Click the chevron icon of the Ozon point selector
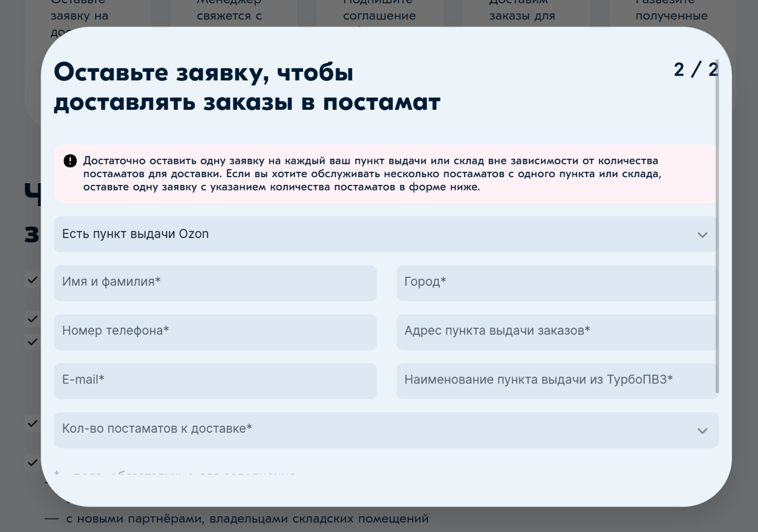 click(x=702, y=235)
